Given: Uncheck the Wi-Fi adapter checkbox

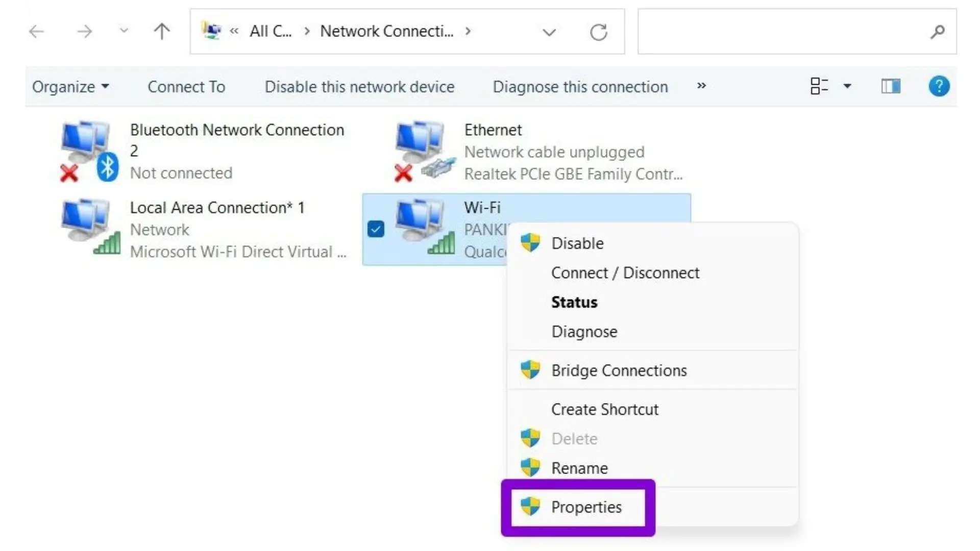Looking at the screenshot, I should tap(376, 229).
